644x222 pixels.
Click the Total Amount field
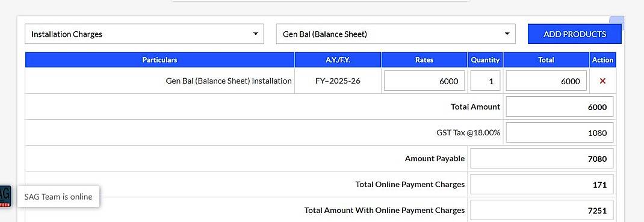(559, 106)
